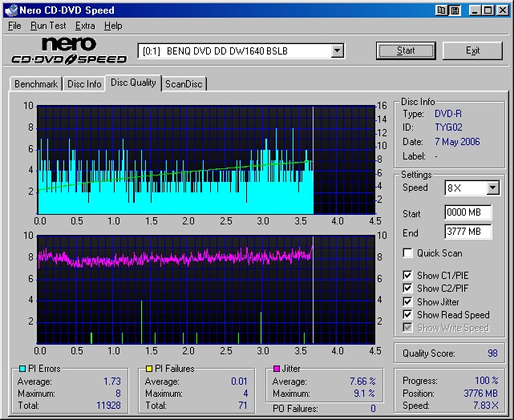Toggle the Quick Scan checkbox

pyautogui.click(x=407, y=253)
